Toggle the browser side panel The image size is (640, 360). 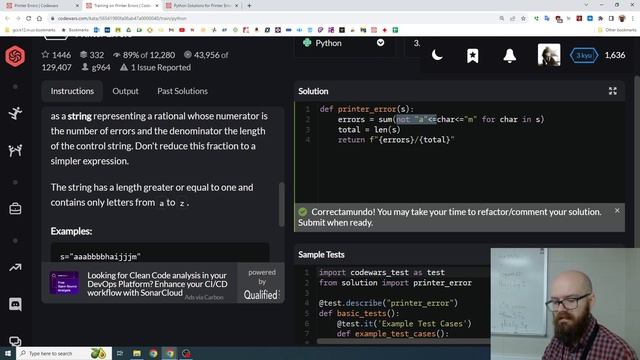pyautogui.click(x=611, y=18)
